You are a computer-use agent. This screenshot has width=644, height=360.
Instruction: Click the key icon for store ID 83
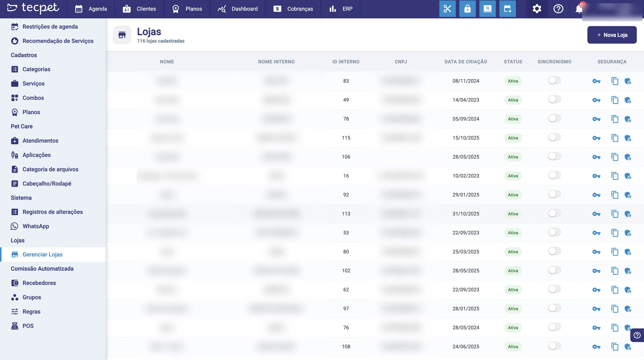[596, 81]
